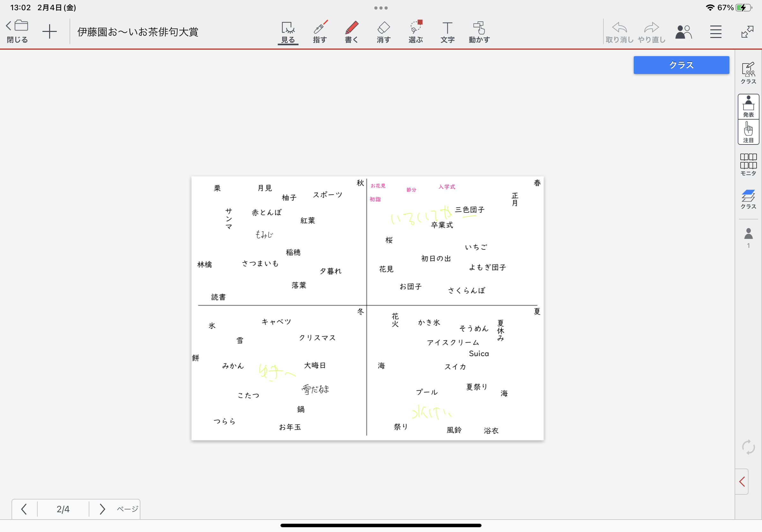Open the モニタ monitor panel
Viewport: 762px width, 532px height.
pyautogui.click(x=748, y=164)
